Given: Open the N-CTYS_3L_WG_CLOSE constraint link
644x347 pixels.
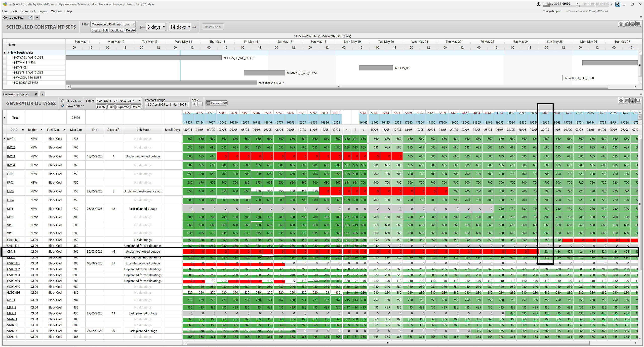Looking at the screenshot, I should pos(28,58).
